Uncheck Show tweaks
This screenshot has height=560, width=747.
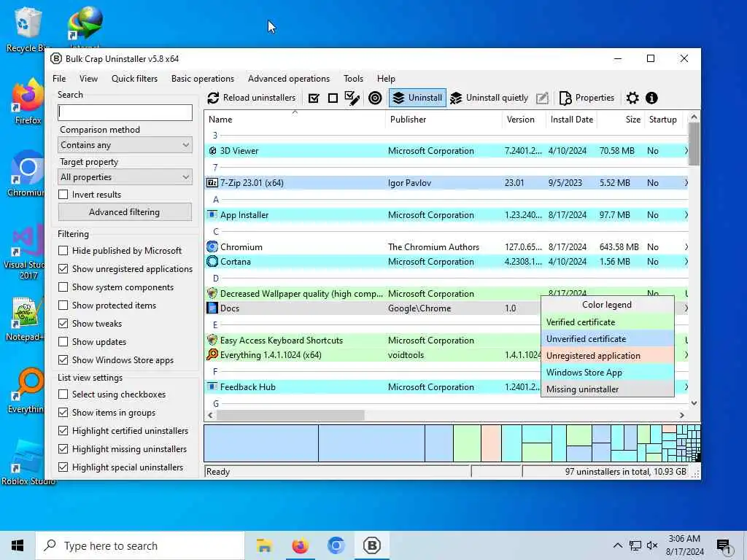pos(63,324)
